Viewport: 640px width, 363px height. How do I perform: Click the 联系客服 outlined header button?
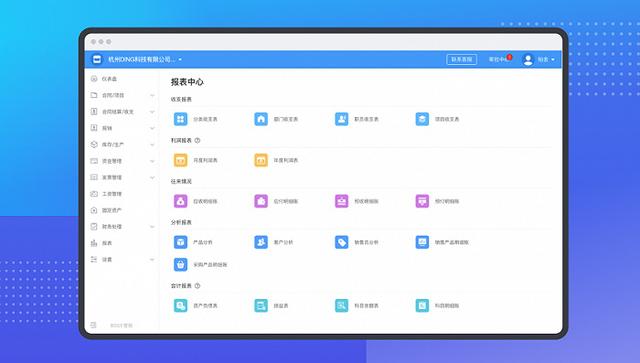(x=462, y=60)
